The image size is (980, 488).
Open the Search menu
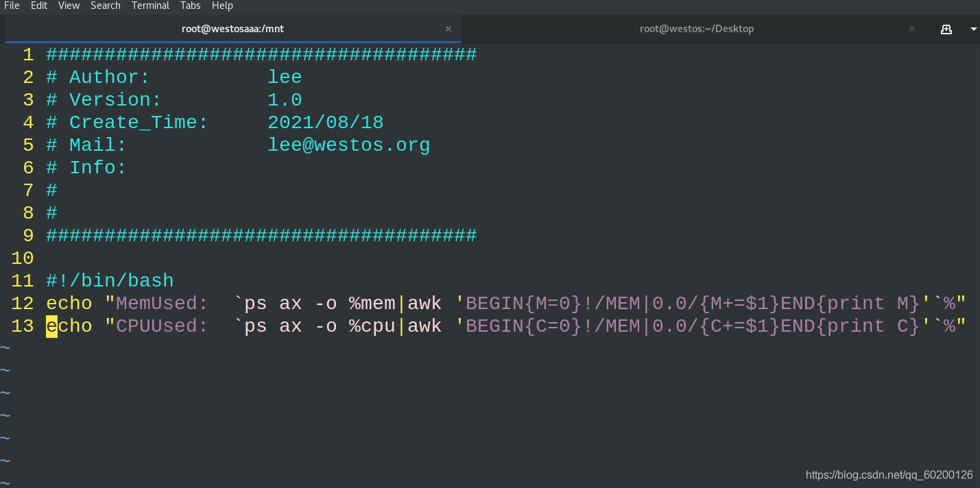pyautogui.click(x=105, y=5)
